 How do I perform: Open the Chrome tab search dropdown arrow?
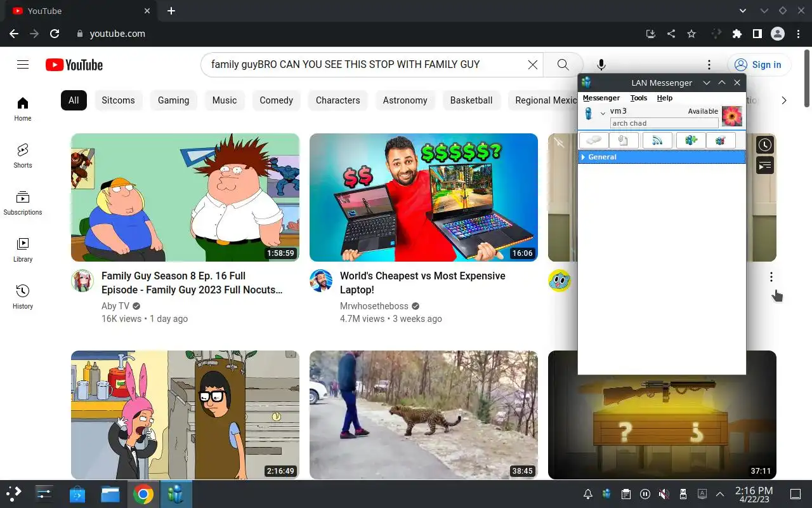coord(743,11)
